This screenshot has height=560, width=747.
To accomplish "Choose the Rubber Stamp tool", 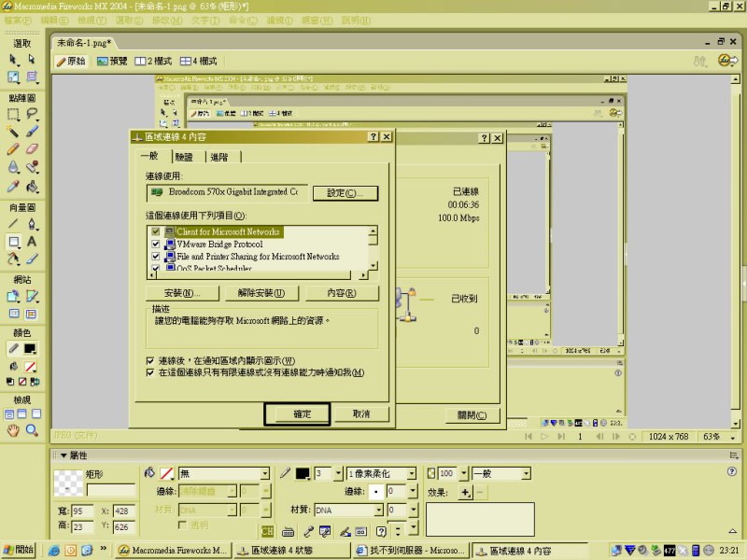I will pyautogui.click(x=32, y=167).
